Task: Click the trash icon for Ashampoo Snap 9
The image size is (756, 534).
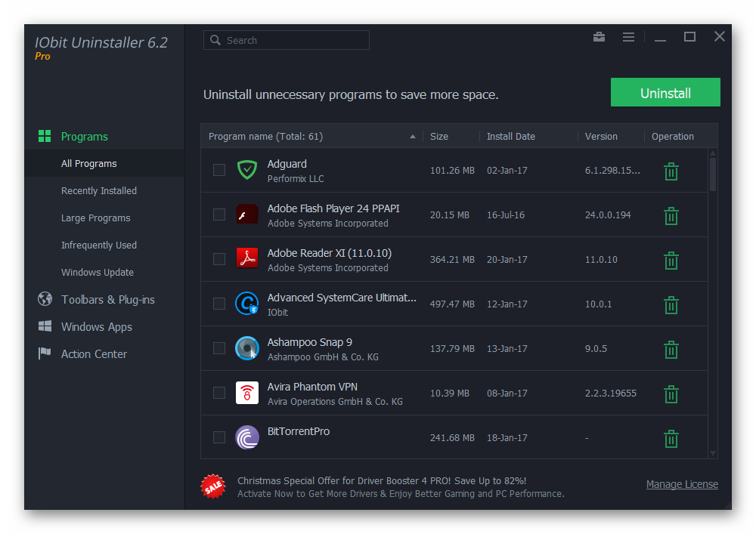Action: tap(671, 350)
